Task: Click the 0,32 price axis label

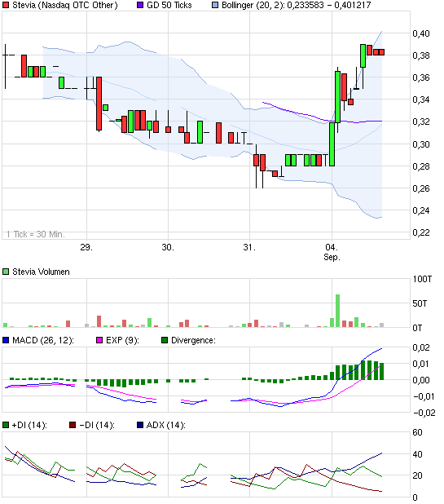Action: (421, 122)
